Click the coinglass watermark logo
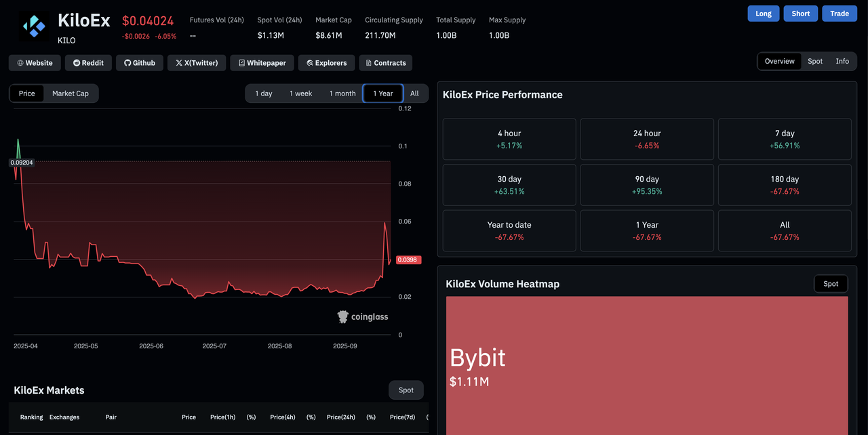This screenshot has width=868, height=435. pyautogui.click(x=363, y=316)
